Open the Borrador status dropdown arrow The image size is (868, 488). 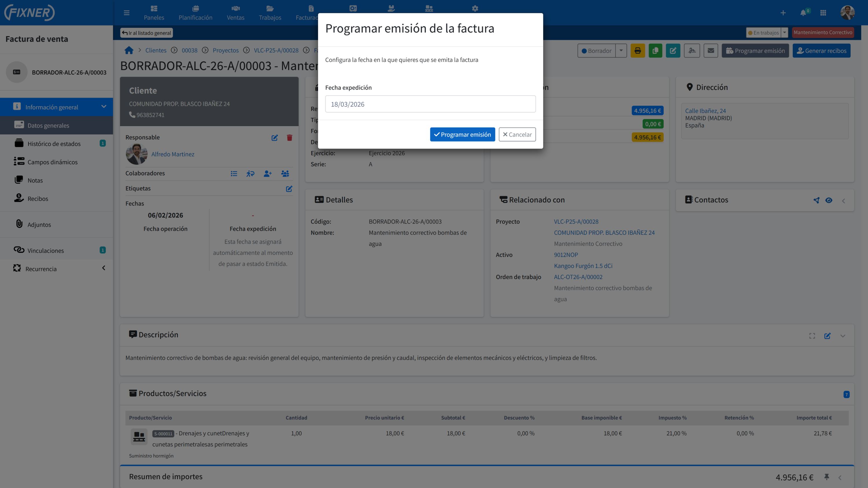tap(621, 51)
